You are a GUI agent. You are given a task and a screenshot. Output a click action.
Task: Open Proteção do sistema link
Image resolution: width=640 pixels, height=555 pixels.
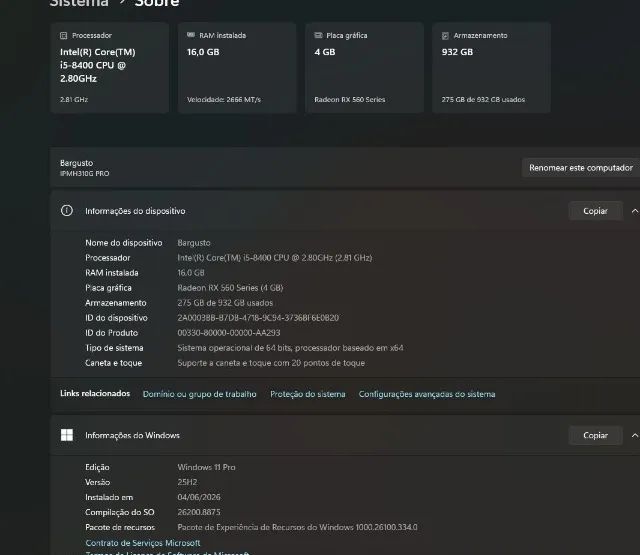click(x=308, y=394)
